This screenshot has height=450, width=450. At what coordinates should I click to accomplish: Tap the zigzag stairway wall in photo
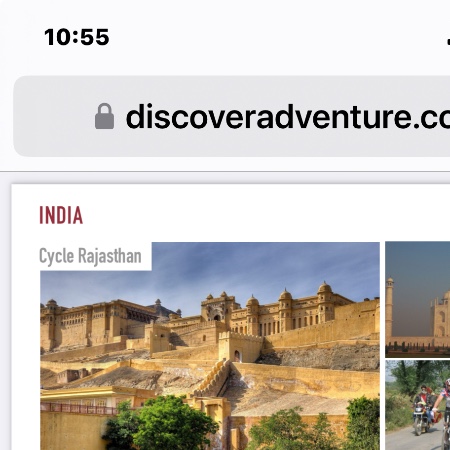click(x=213, y=378)
